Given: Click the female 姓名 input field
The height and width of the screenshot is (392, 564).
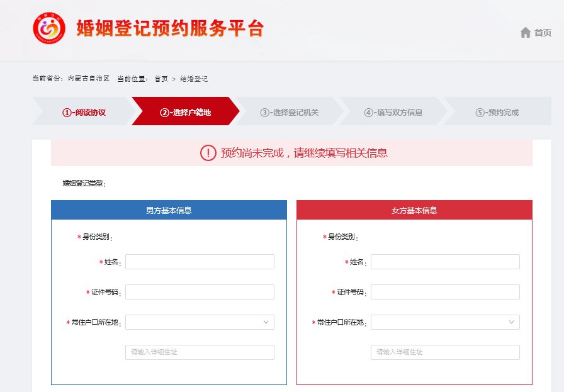Looking at the screenshot, I should coord(445,262).
